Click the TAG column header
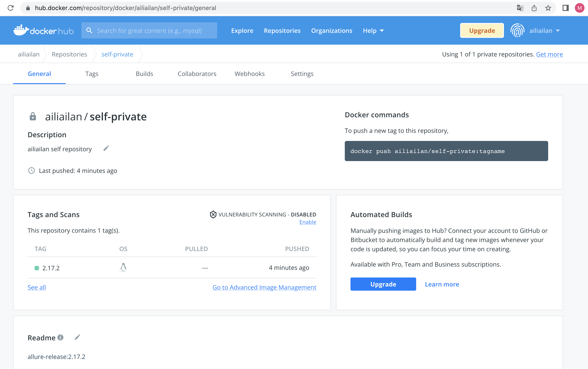Image resolution: width=588 pixels, height=369 pixels. tap(40, 249)
